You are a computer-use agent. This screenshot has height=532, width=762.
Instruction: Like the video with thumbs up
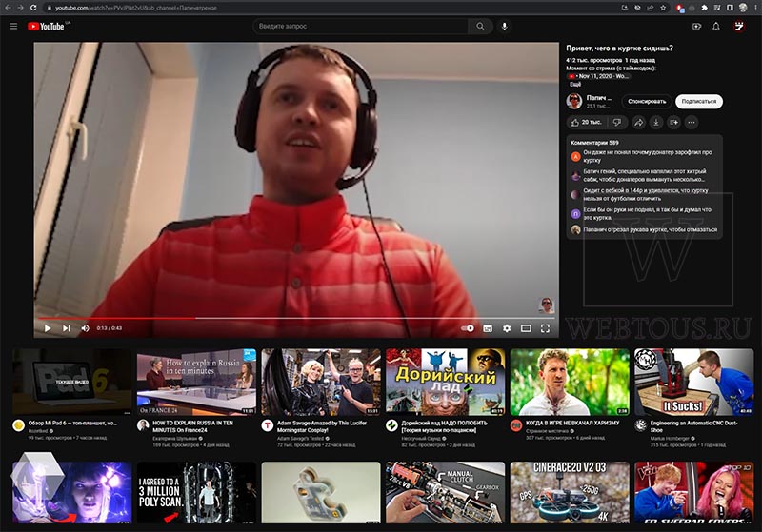586,123
